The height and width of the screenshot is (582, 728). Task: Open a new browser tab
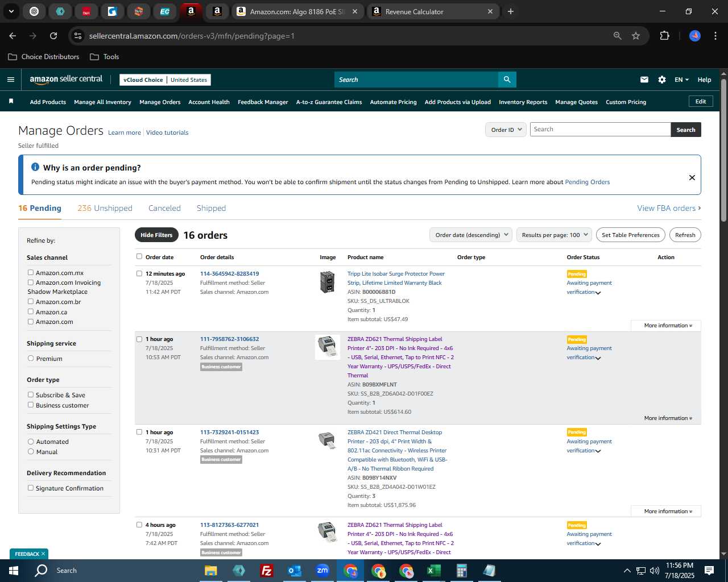tap(511, 11)
